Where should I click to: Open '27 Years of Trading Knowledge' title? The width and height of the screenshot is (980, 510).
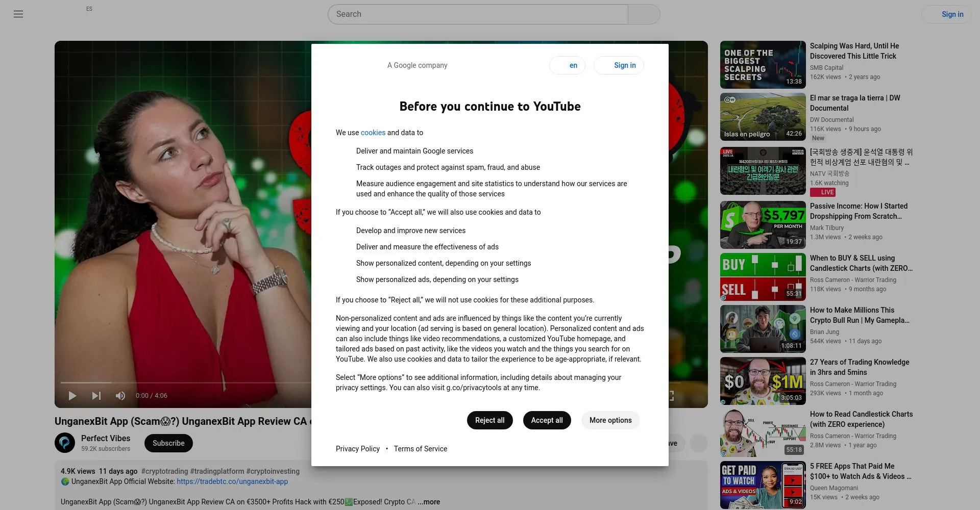click(x=860, y=367)
